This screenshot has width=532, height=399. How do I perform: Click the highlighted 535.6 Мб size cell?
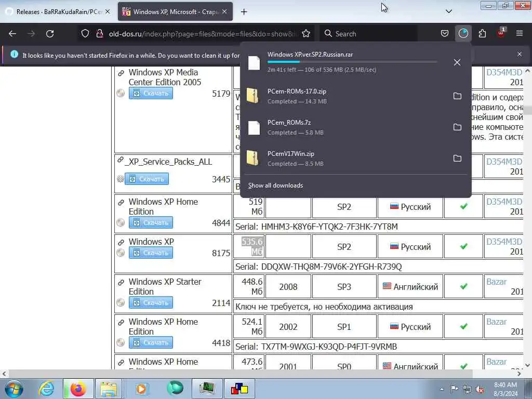(249, 247)
